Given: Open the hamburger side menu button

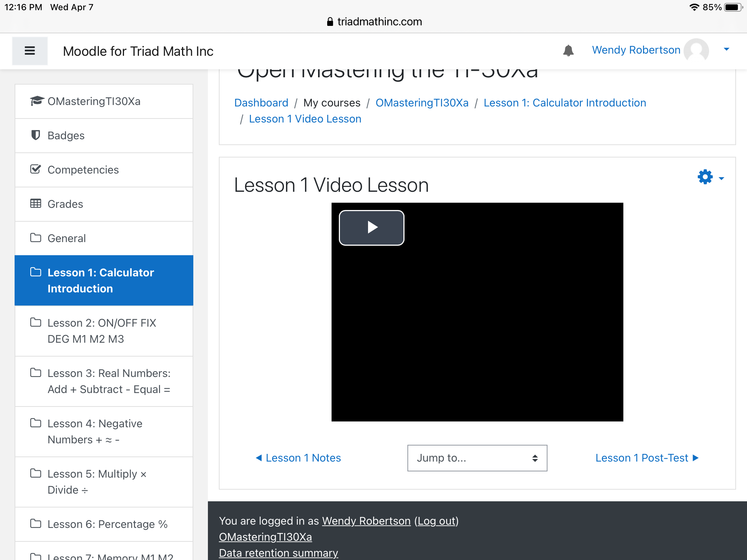Looking at the screenshot, I should pos(30,51).
